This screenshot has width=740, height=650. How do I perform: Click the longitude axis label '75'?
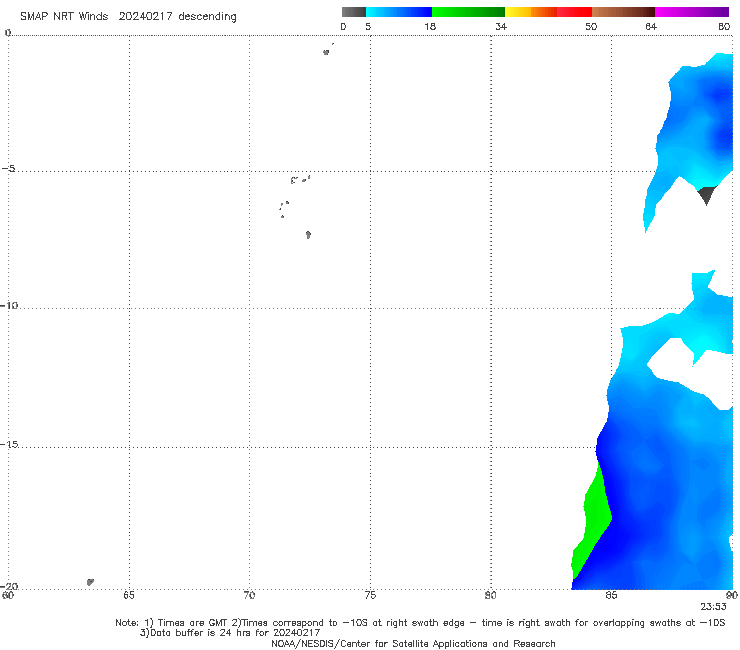pyautogui.click(x=370, y=595)
